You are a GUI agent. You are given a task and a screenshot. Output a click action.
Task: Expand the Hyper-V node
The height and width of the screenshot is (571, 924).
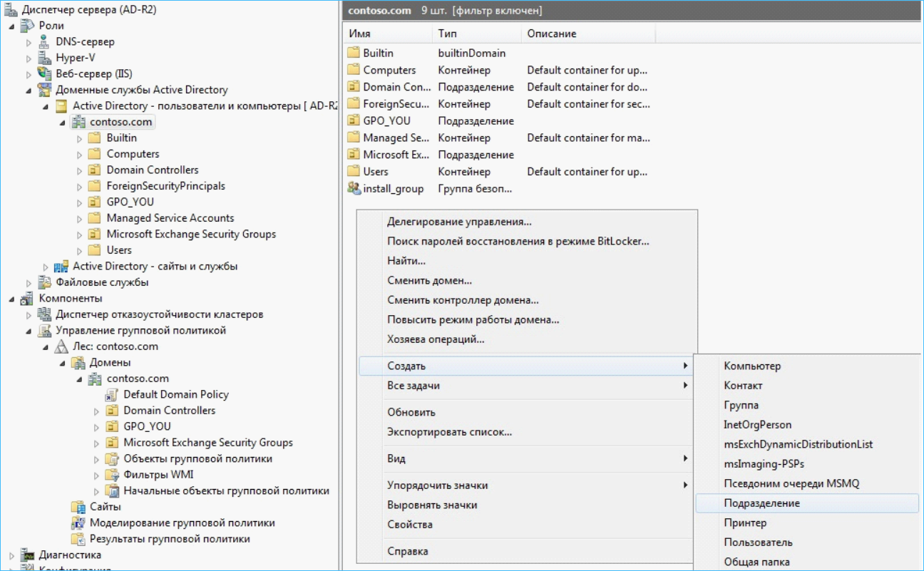(x=29, y=58)
